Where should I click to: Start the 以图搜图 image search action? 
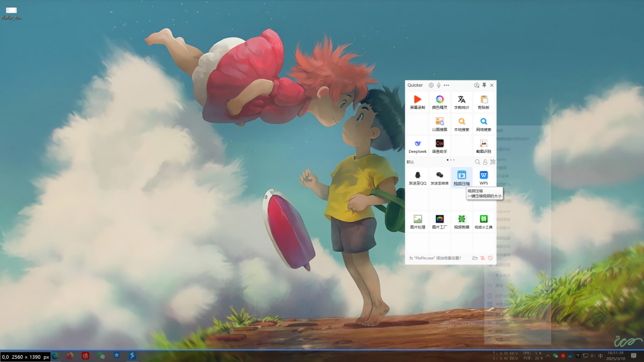click(x=440, y=124)
